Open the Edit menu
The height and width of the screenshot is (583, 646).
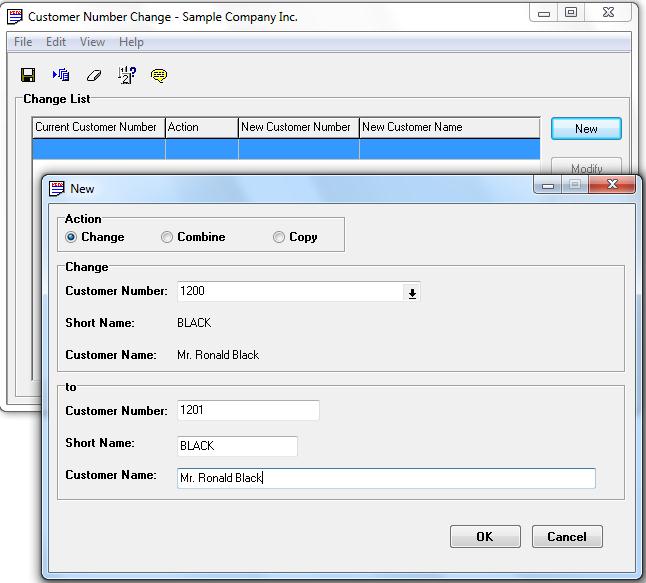56,42
